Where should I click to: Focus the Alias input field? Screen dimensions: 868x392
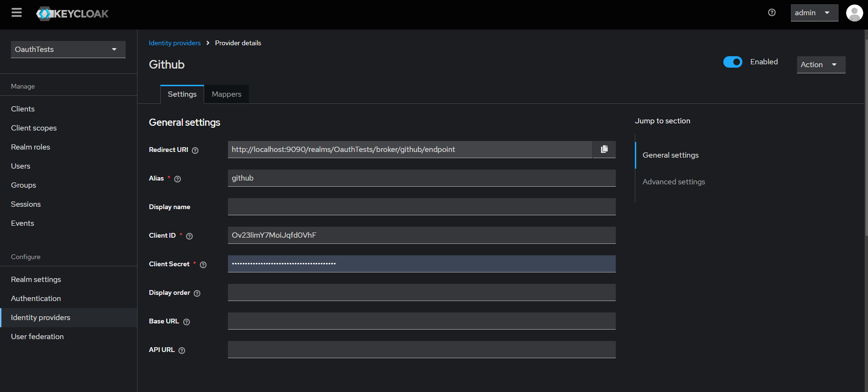422,178
